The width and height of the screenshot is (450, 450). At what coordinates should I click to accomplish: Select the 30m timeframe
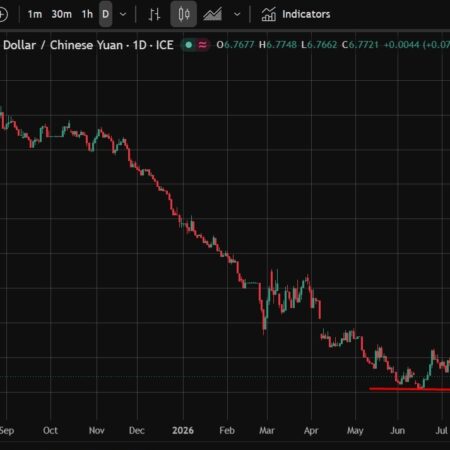pos(61,14)
